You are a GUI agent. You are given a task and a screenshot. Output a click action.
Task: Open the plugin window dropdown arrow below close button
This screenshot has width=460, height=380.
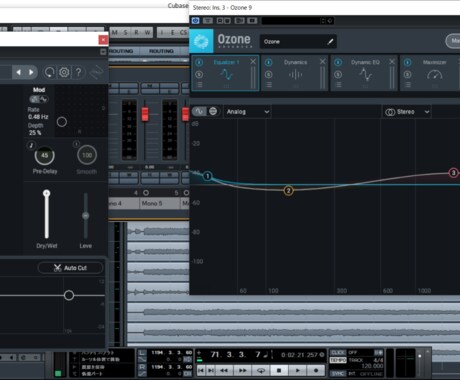(x=103, y=52)
